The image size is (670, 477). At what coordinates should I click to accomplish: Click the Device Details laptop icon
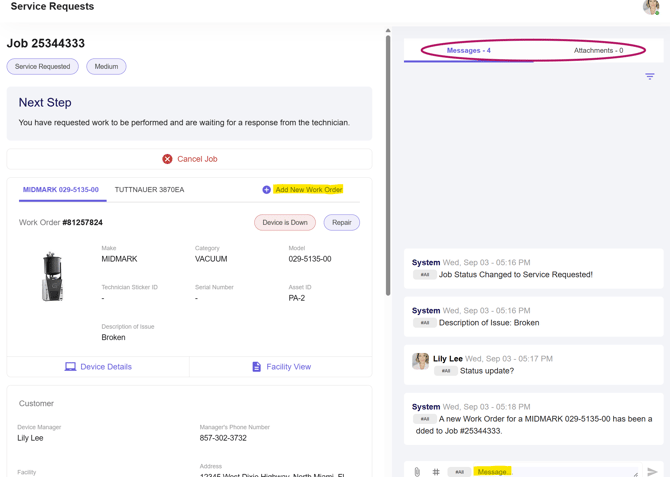pyautogui.click(x=70, y=367)
